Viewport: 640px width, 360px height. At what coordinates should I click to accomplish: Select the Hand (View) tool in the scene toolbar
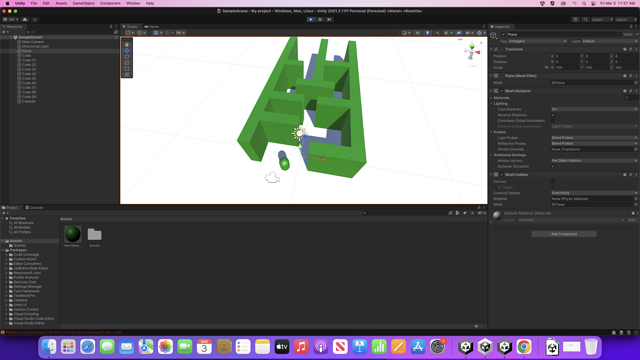click(x=127, y=44)
